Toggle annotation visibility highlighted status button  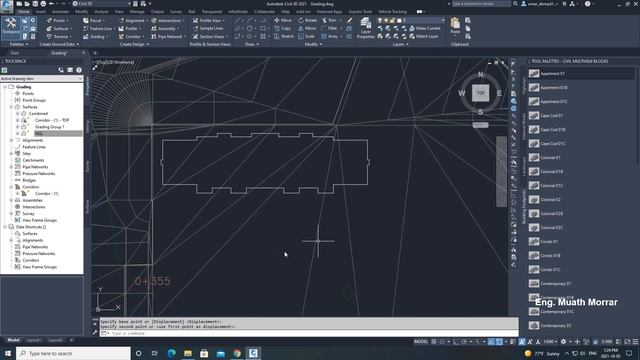[522, 342]
